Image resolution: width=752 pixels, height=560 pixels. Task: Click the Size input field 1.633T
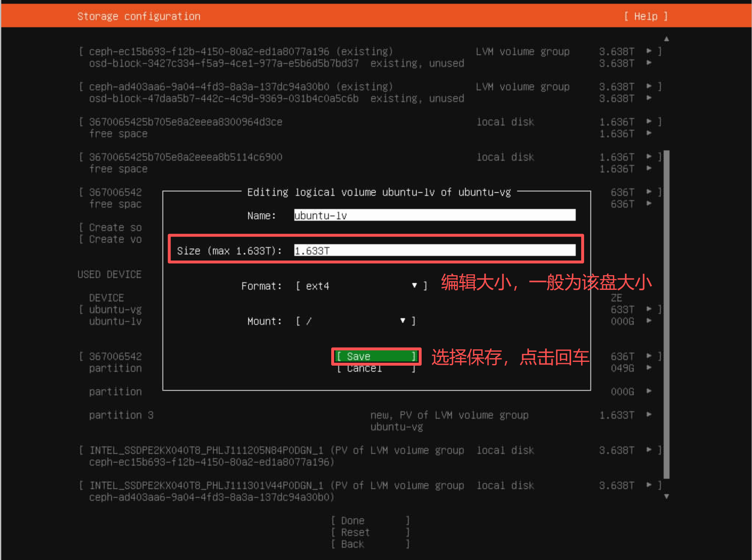click(x=434, y=251)
